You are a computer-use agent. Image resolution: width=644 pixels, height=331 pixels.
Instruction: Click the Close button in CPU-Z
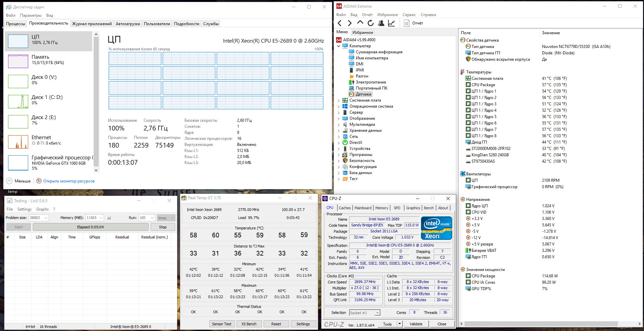coord(442,324)
